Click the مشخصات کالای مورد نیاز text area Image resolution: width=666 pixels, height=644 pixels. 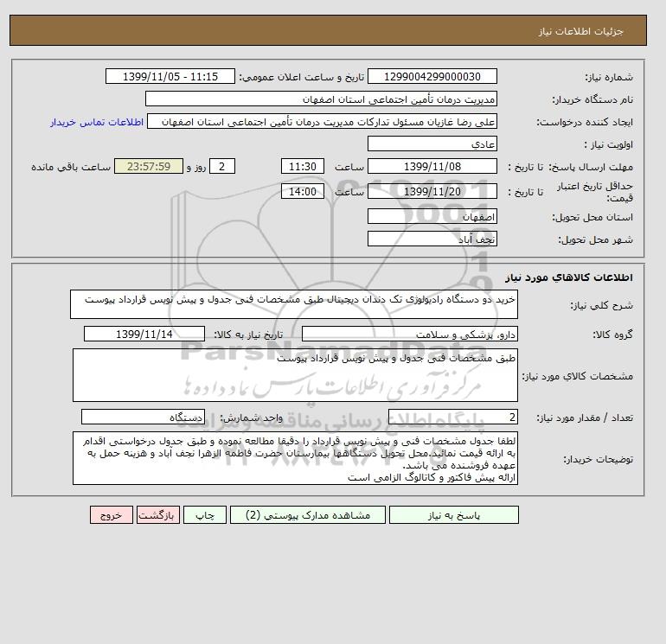pos(295,375)
